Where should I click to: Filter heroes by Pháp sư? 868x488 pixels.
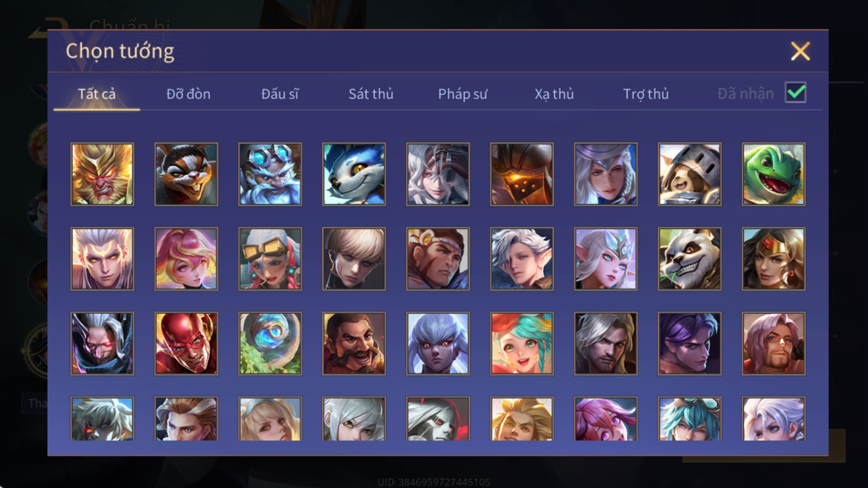(x=463, y=94)
